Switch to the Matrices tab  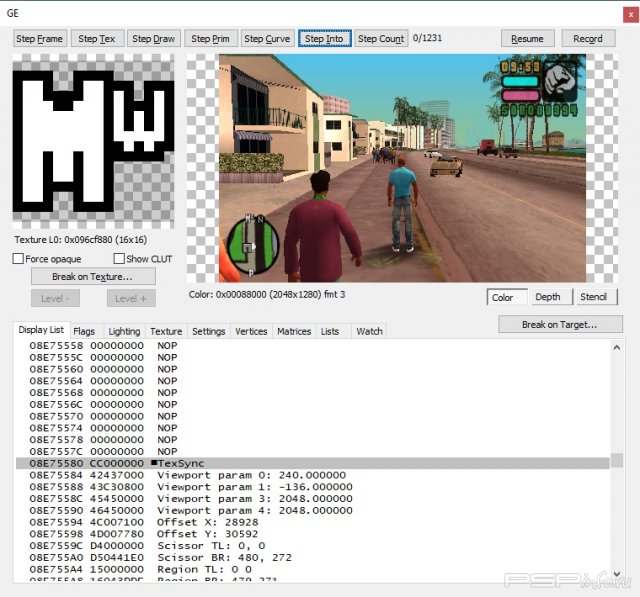(294, 331)
